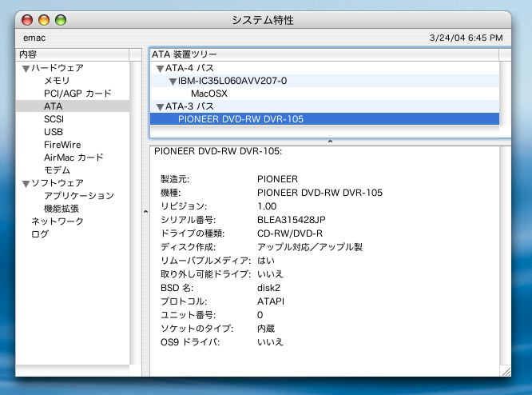Select AirMac カード entry

pos(73,158)
